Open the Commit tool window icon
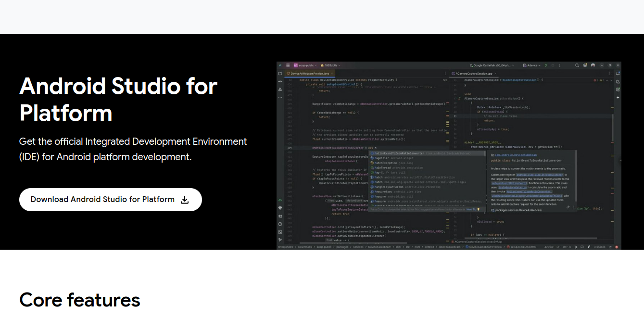The image size is (644, 331). tap(280, 81)
